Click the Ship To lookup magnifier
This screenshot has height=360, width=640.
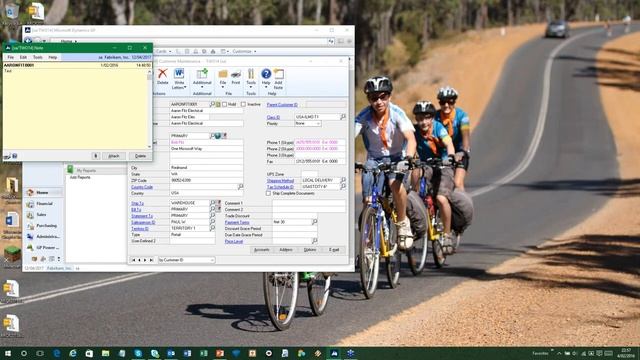click(x=212, y=202)
